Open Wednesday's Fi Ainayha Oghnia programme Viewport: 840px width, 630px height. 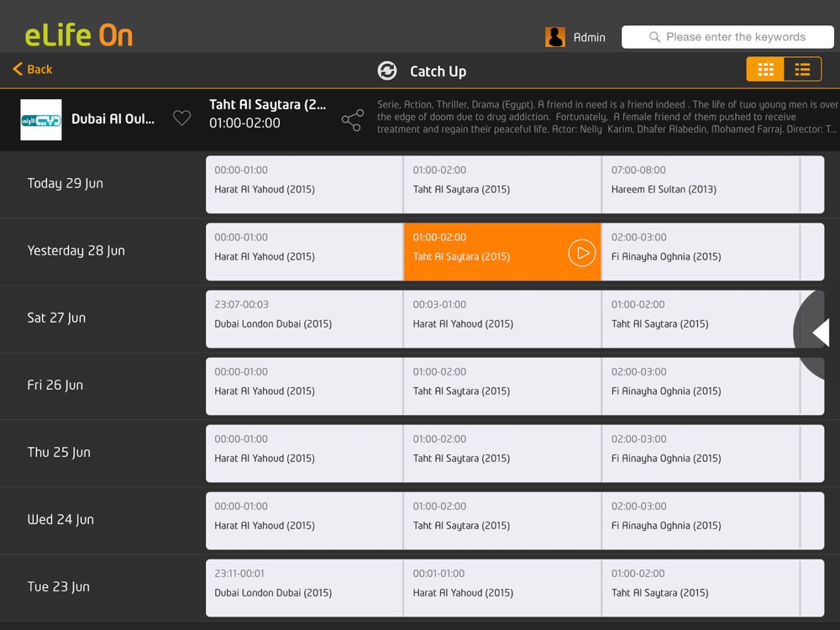click(x=701, y=521)
